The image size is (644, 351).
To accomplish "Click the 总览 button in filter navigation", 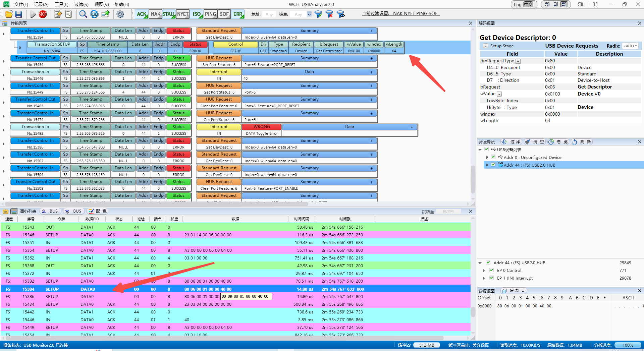I will point(558,142).
